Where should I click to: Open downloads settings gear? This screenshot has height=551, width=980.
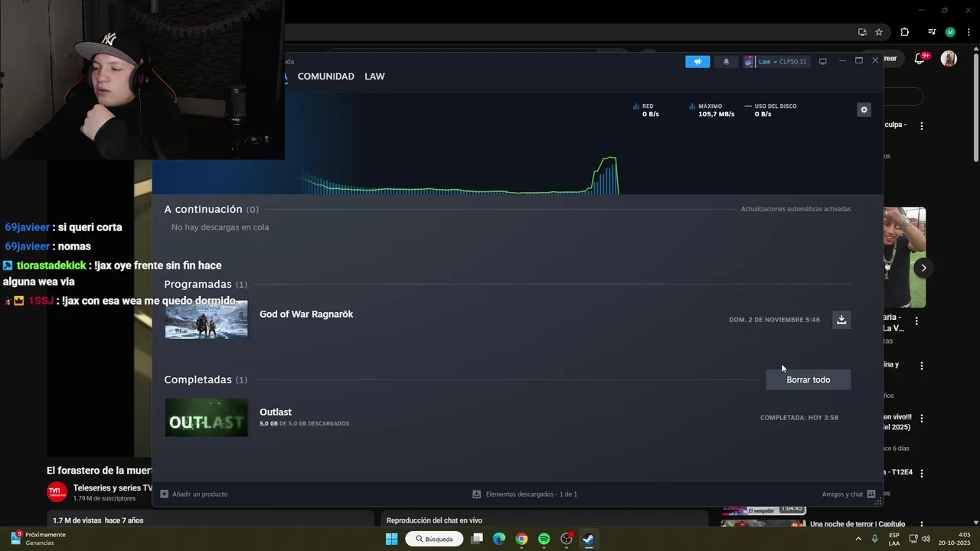point(864,109)
